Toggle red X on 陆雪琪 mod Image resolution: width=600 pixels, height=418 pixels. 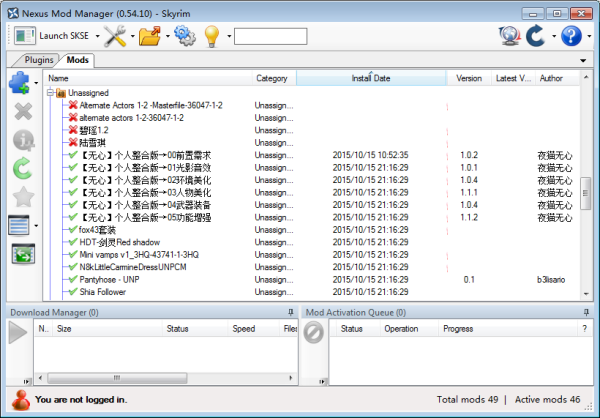(73, 142)
